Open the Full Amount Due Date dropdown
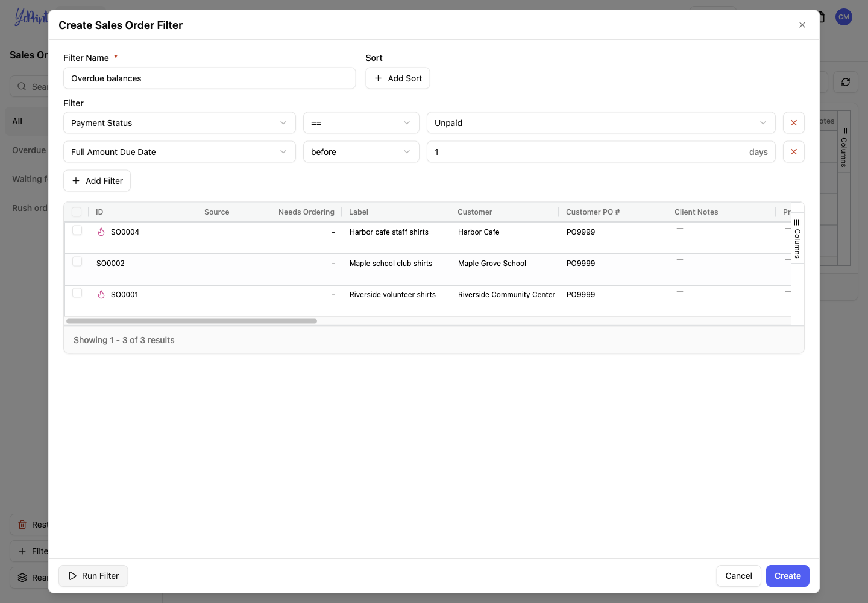The width and height of the screenshot is (868, 603). 180,152
